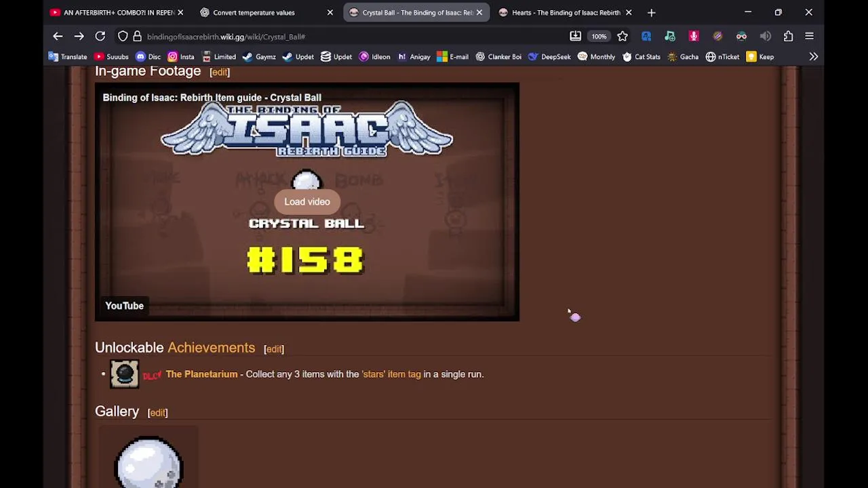Open the E-mail Microsoft bookmark

[453, 57]
